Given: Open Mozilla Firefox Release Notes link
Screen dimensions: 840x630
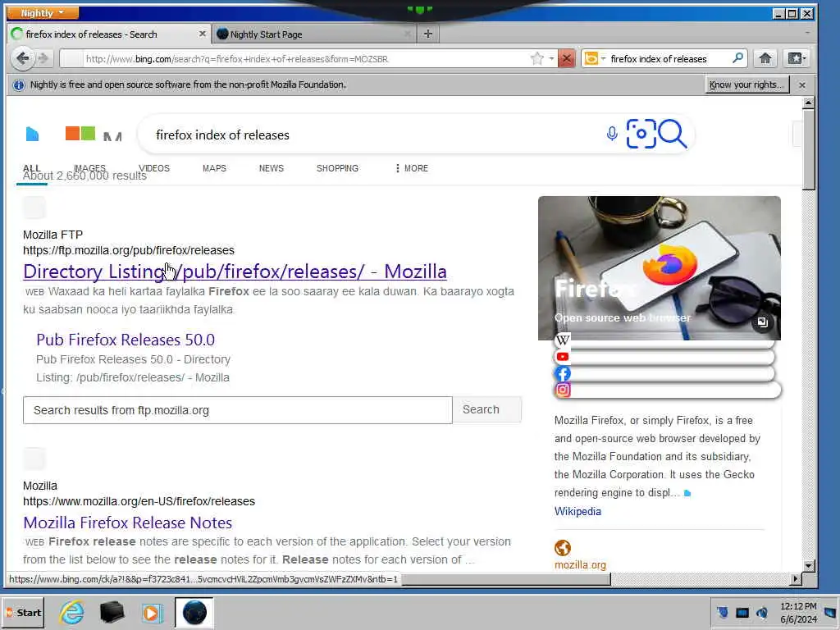Looking at the screenshot, I should [x=127, y=523].
